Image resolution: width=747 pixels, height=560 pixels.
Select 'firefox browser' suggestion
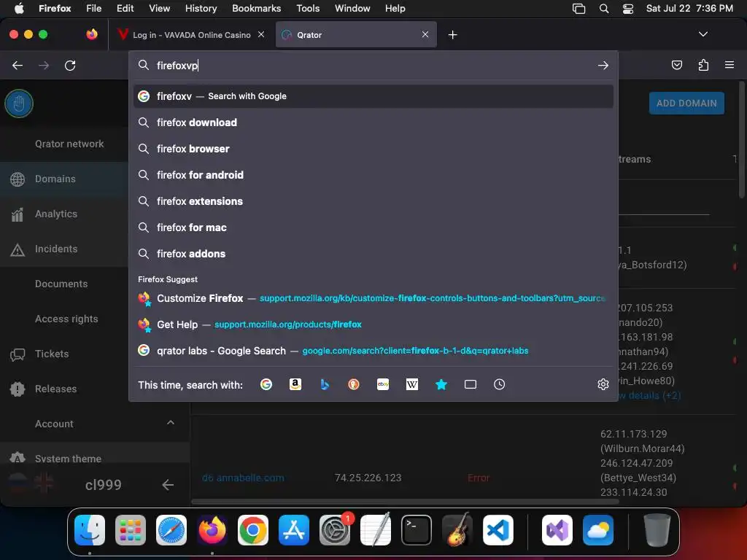pyautogui.click(x=373, y=149)
